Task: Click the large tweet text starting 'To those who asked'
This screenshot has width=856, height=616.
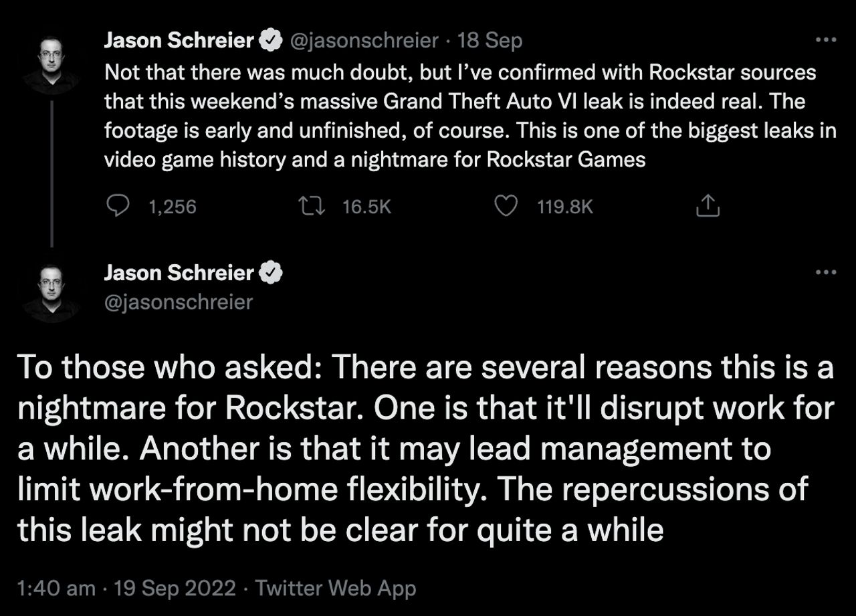Action: (x=425, y=448)
